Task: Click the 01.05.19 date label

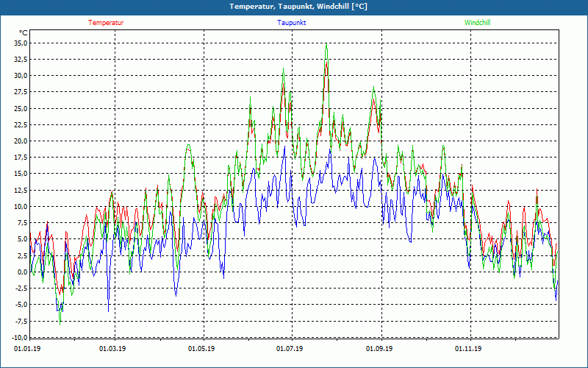Action: coord(201,349)
